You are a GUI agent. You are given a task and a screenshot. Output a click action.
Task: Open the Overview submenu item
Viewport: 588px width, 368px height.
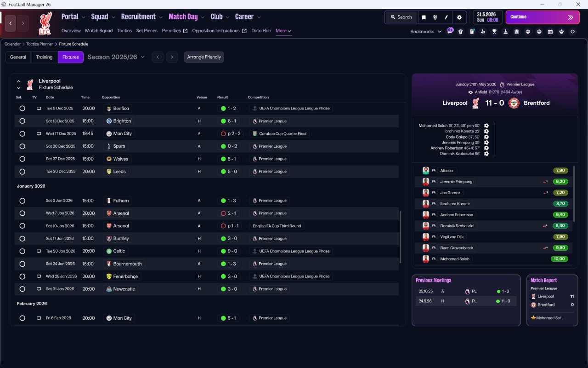[x=71, y=31]
